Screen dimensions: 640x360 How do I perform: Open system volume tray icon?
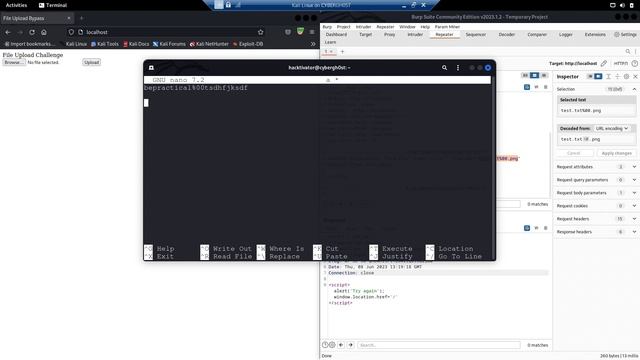622,5
